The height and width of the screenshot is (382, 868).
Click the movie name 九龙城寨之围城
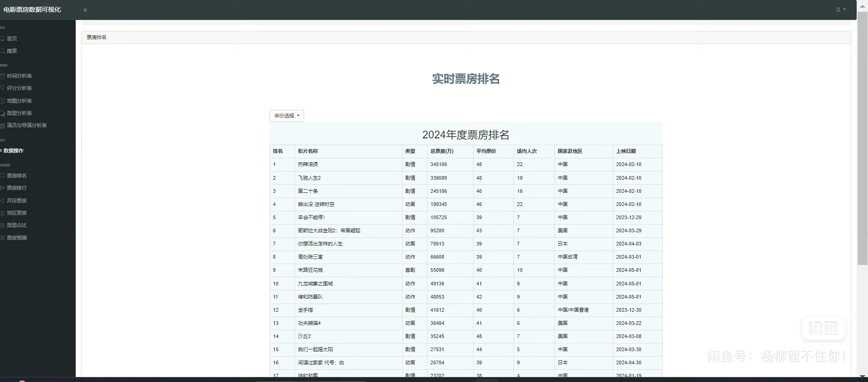315,284
